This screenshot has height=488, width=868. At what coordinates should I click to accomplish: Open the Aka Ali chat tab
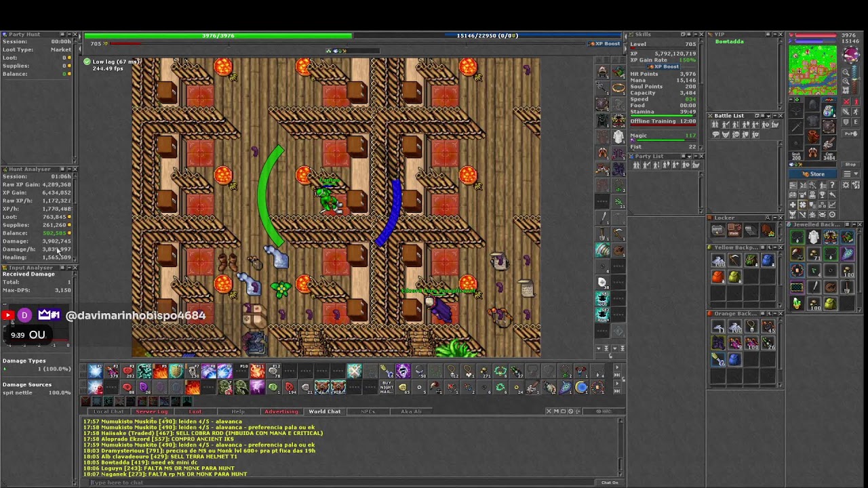(410, 411)
